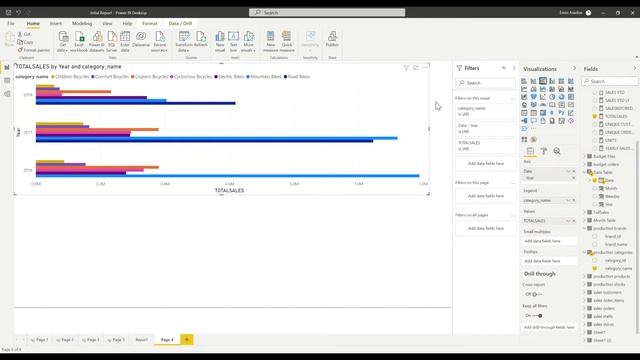Click the filter icon on chart header
The height and width of the screenshot is (360, 640).
click(406, 68)
